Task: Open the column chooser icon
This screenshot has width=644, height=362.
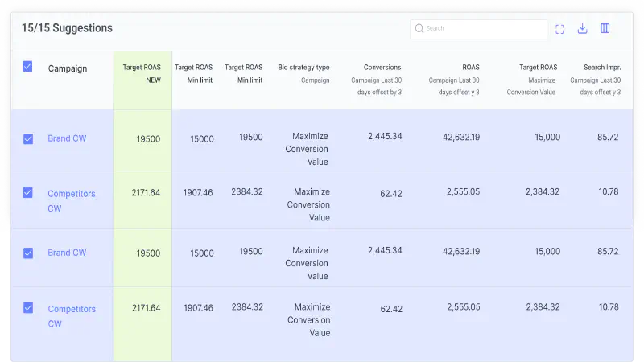Action: 605,28
